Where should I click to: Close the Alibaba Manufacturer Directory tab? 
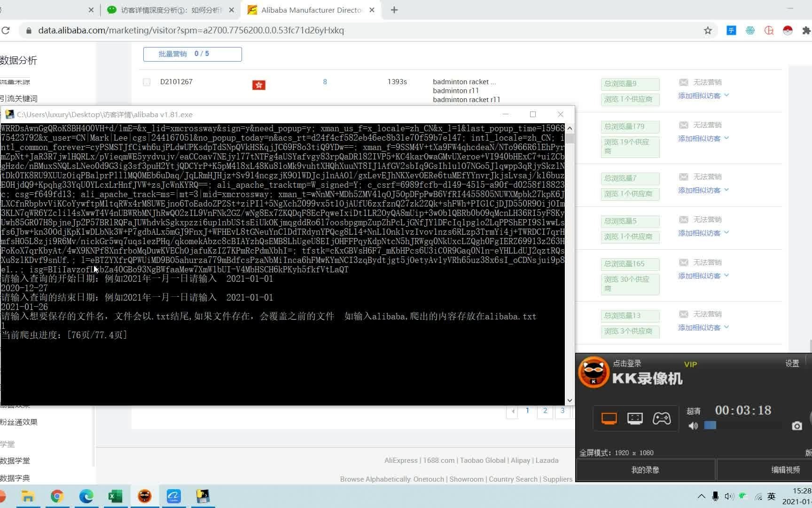tap(372, 10)
